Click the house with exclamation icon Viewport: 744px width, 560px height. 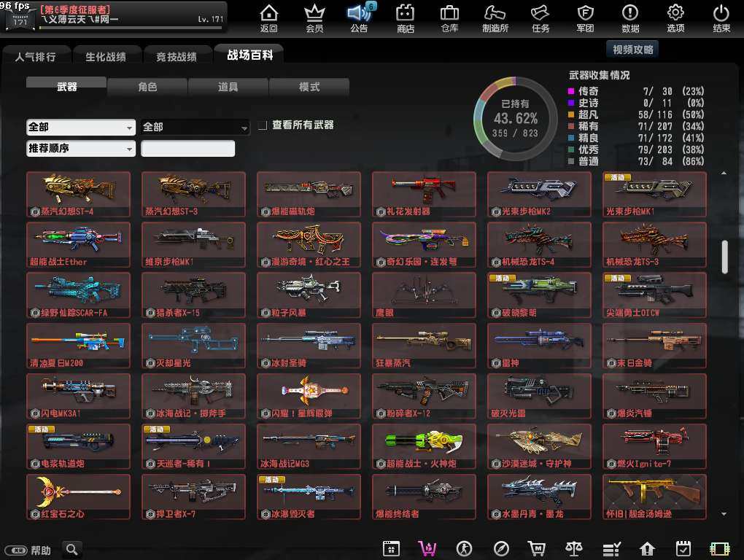[x=647, y=548]
